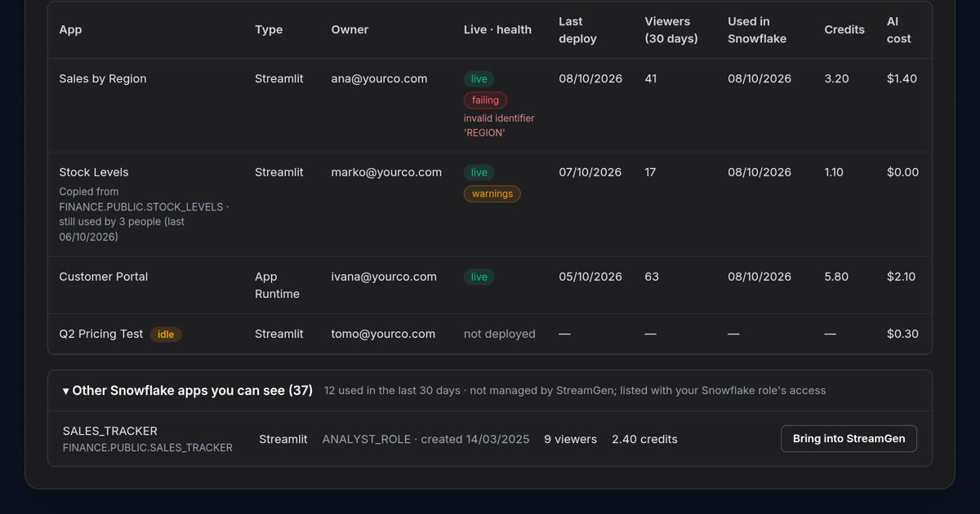This screenshot has height=514, width=980.
Task: Open the Stock Levels app row
Action: 490,204
